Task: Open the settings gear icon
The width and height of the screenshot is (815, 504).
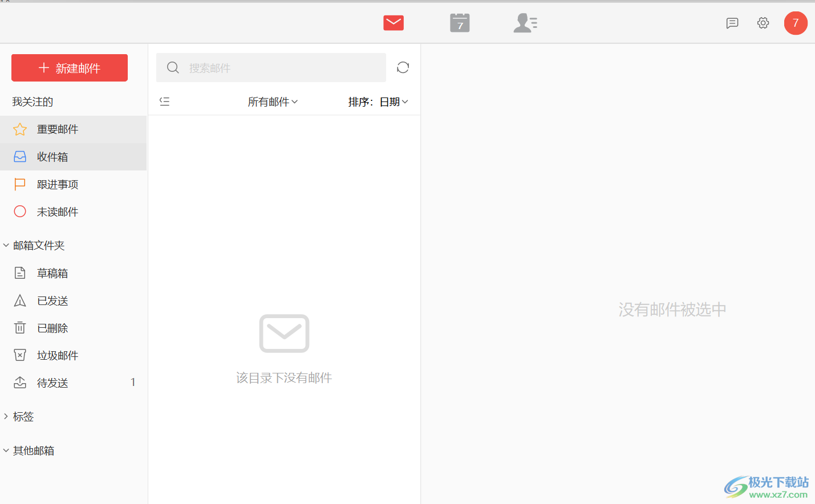Action: pyautogui.click(x=763, y=23)
